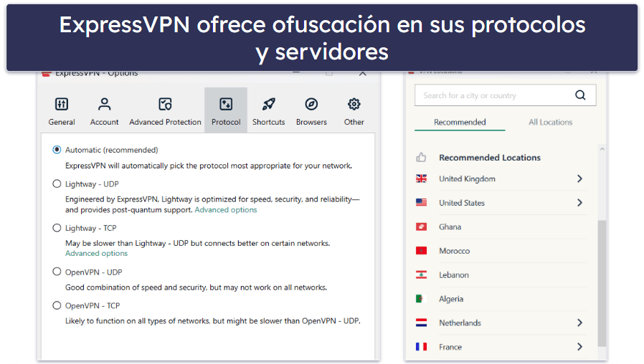Click the OpenVPN - TCP label
Image resolution: width=644 pixels, height=364 pixels.
pos(93,305)
